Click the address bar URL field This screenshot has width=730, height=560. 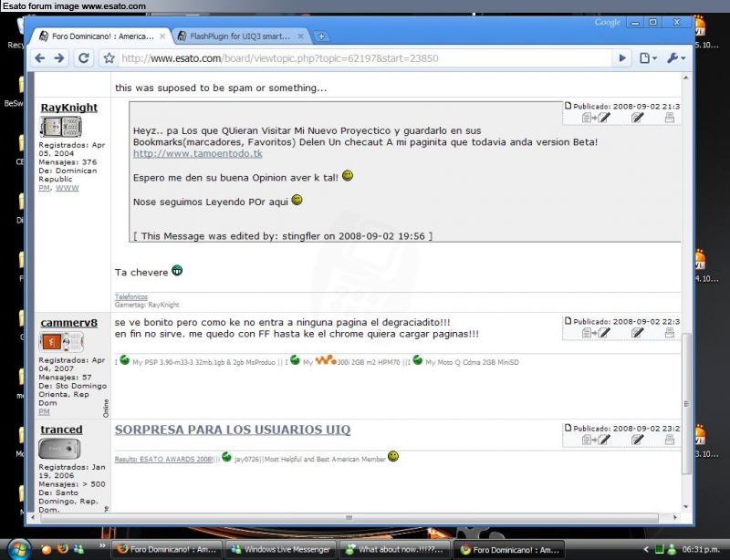click(365, 57)
